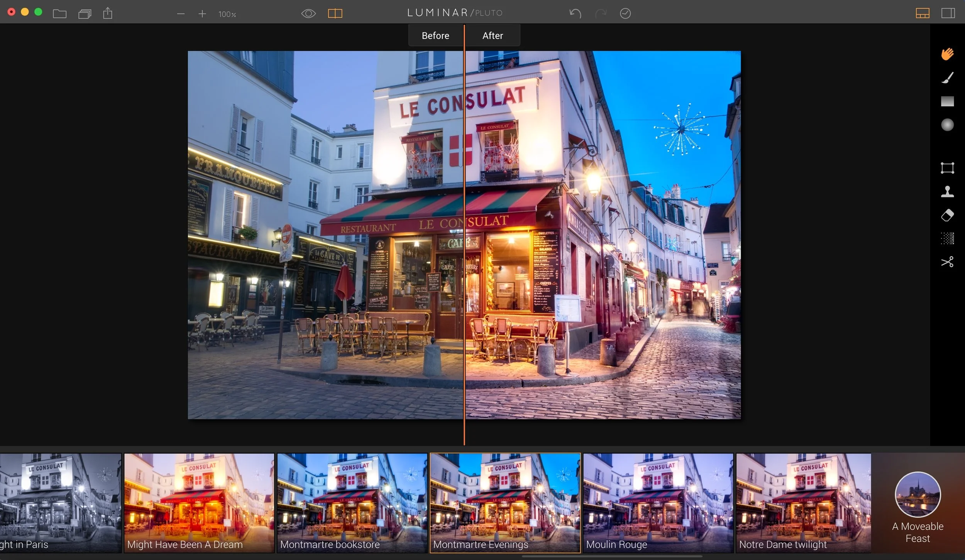This screenshot has height=560, width=965.
Task: Toggle the right side panel
Action: [948, 13]
